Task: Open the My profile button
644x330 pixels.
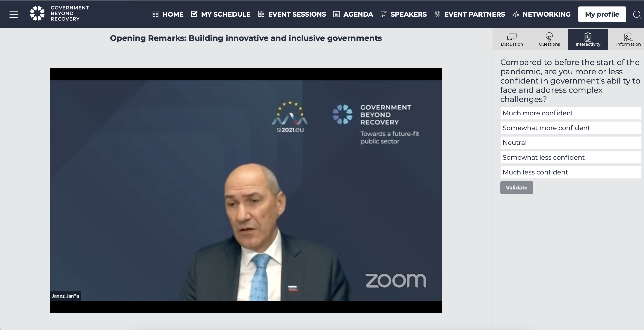Action: [602, 14]
